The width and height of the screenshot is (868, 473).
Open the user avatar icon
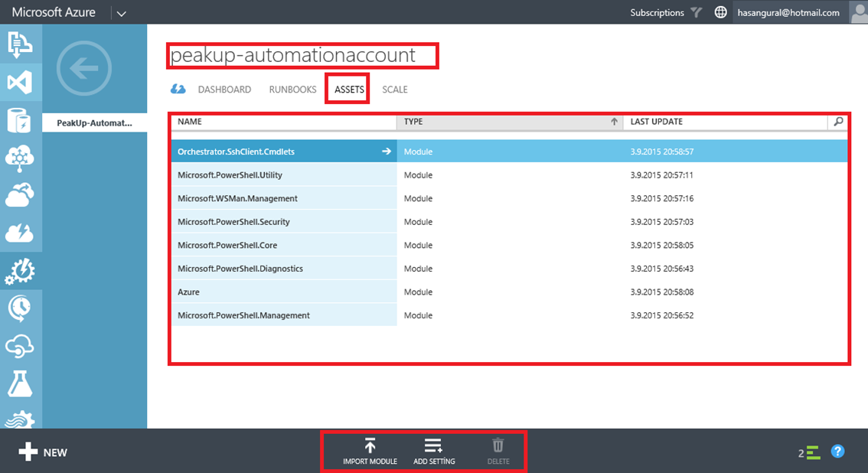point(859,12)
